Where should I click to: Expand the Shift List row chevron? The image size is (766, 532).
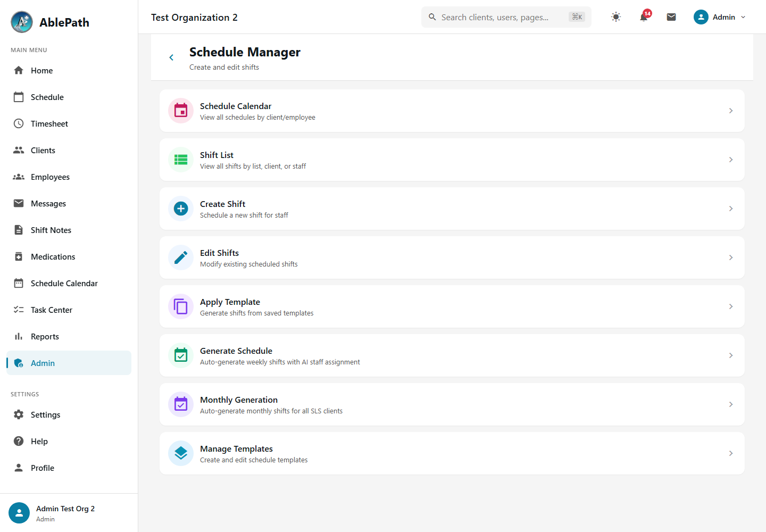[731, 160]
